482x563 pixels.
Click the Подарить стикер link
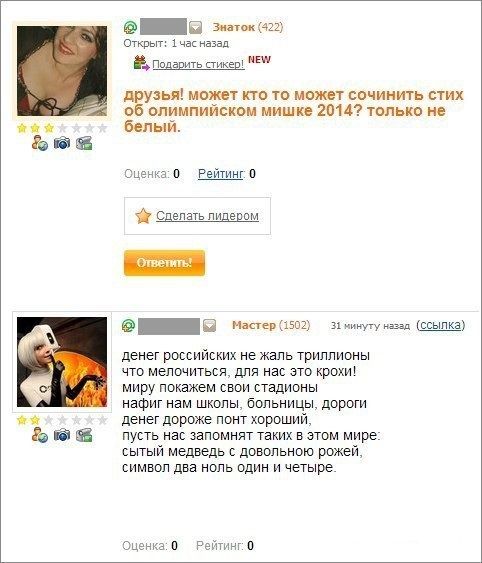point(198,64)
